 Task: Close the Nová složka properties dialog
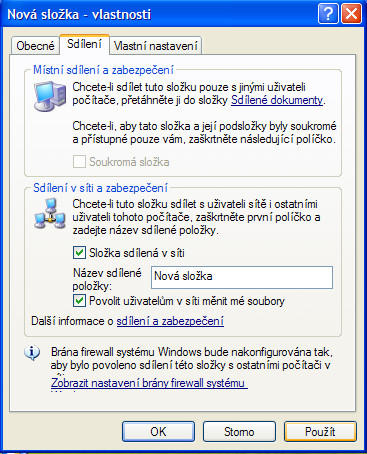tap(351, 14)
